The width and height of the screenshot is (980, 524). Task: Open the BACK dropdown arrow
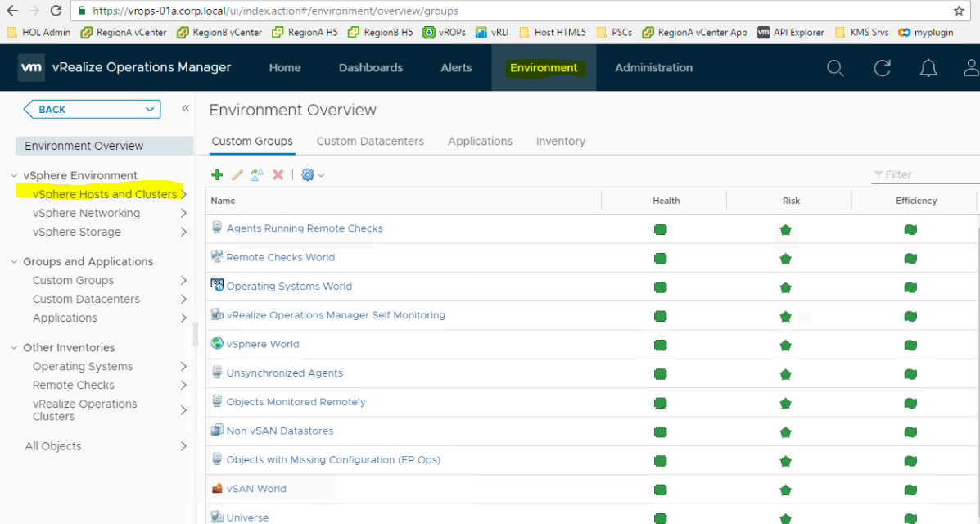pyautogui.click(x=149, y=110)
